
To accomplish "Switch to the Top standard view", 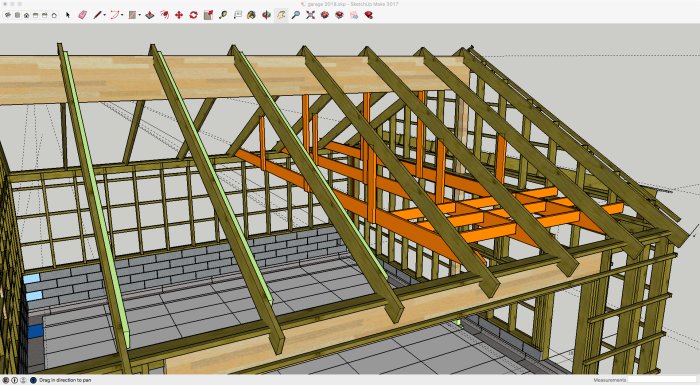I will 17,15.
